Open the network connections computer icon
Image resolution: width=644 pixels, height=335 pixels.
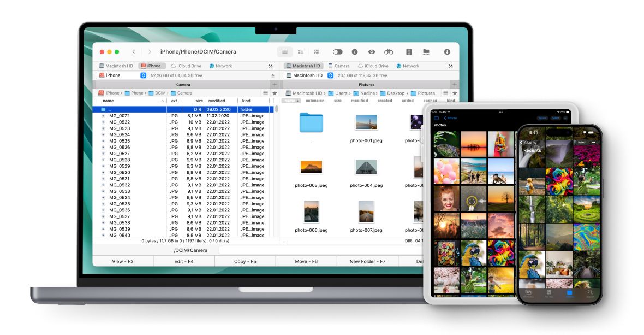[x=426, y=52]
